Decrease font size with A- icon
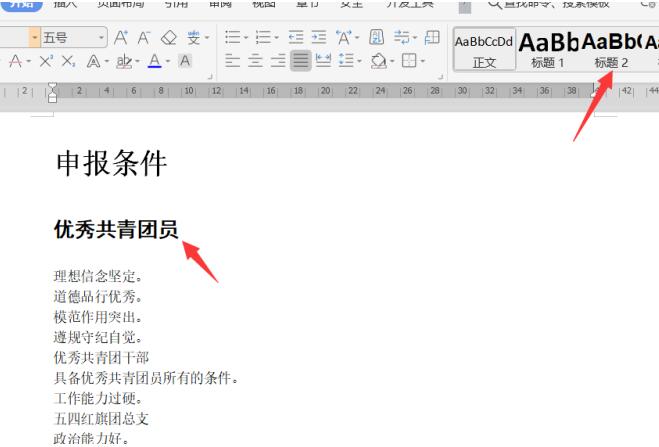The height and width of the screenshot is (447, 659). [x=144, y=38]
